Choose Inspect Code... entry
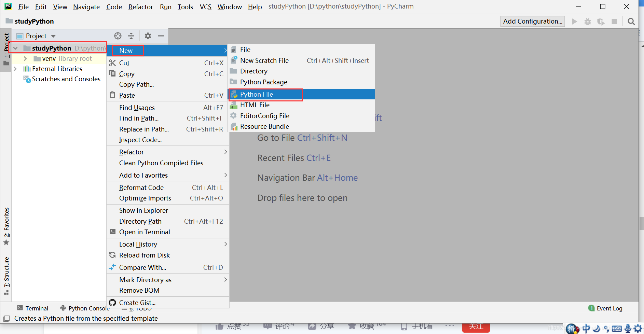644x334 pixels. coord(168,140)
